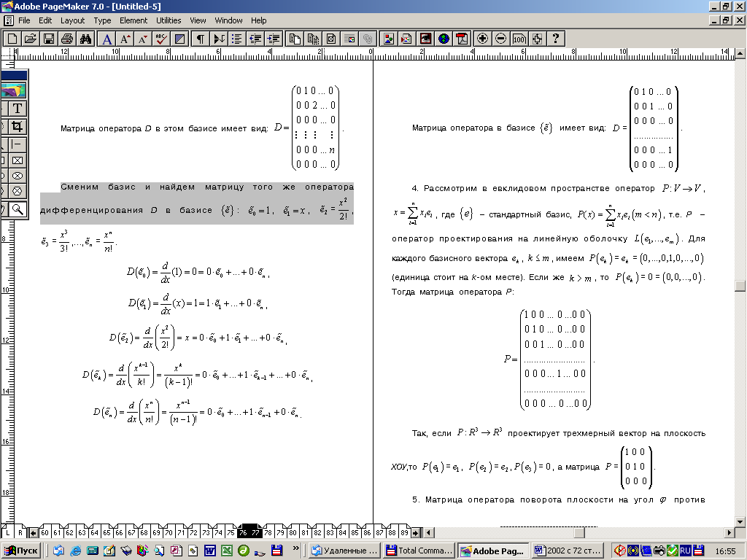The image size is (747, 560).
Task: Click the Zoom Out minus icon
Action: (x=500, y=39)
